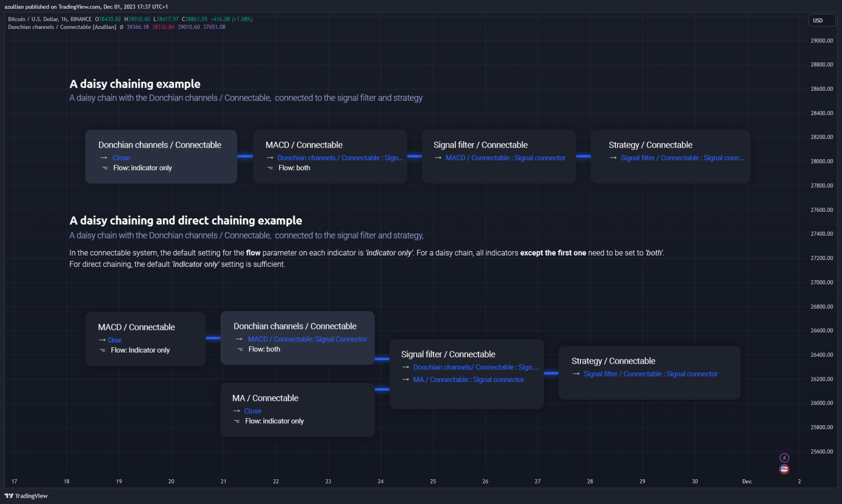Click the Bitcoin / U.S. Dollar symbol title
Image resolution: width=842 pixels, height=504 pixels.
click(x=50, y=19)
